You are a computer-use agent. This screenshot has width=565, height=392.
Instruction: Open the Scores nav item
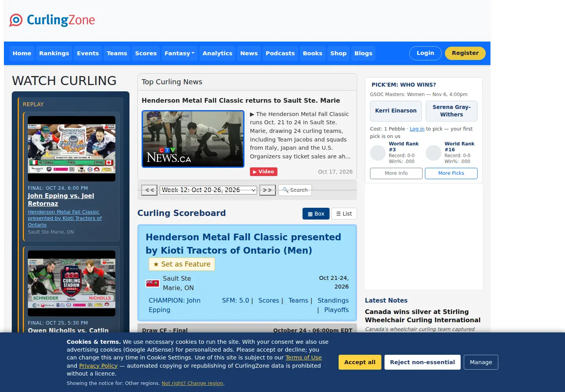point(146,53)
